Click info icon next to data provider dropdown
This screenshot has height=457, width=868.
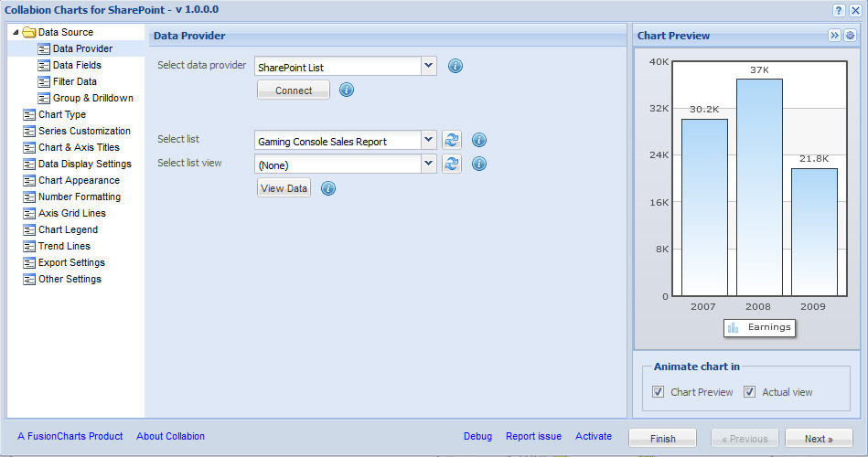455,66
